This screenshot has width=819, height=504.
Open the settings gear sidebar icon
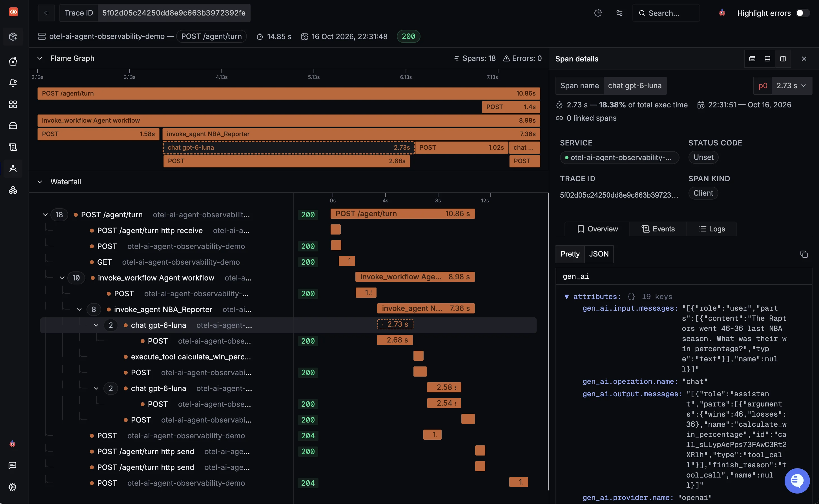tap(12, 487)
